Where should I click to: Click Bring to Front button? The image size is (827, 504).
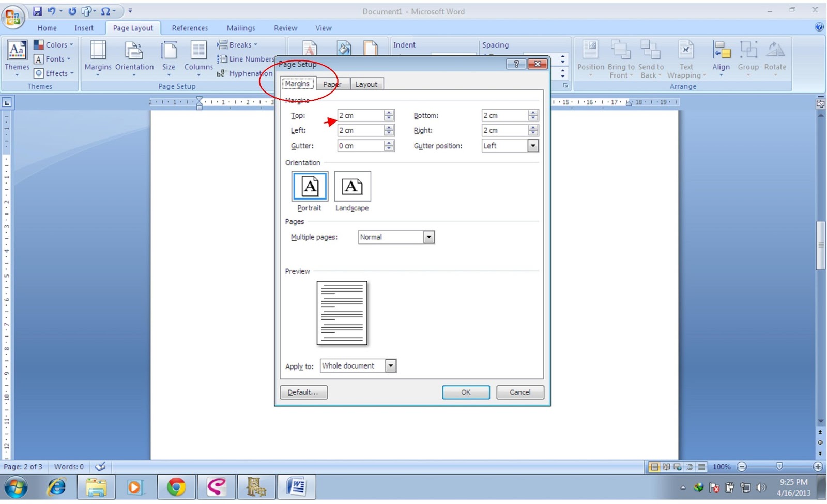click(x=621, y=59)
